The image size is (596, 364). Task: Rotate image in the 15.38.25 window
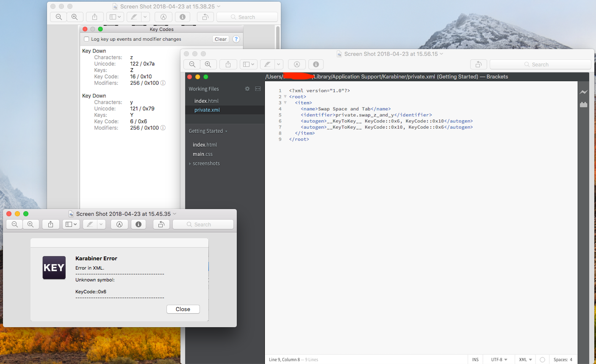point(205,17)
